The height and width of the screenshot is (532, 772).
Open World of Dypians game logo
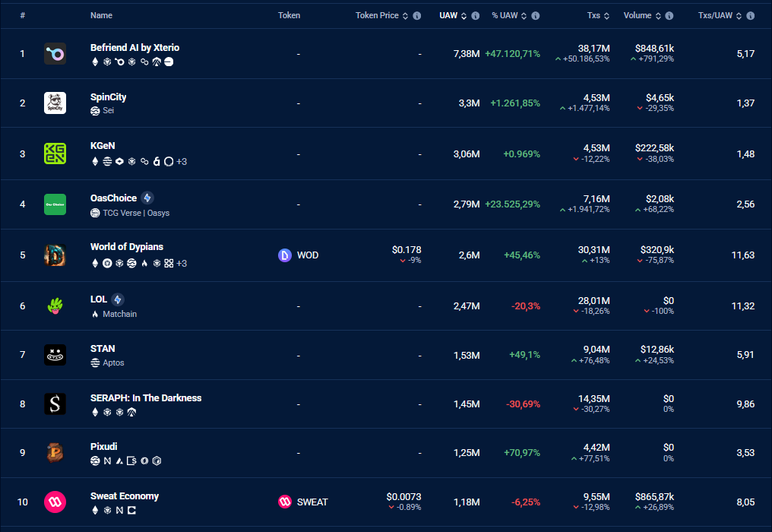coord(55,255)
